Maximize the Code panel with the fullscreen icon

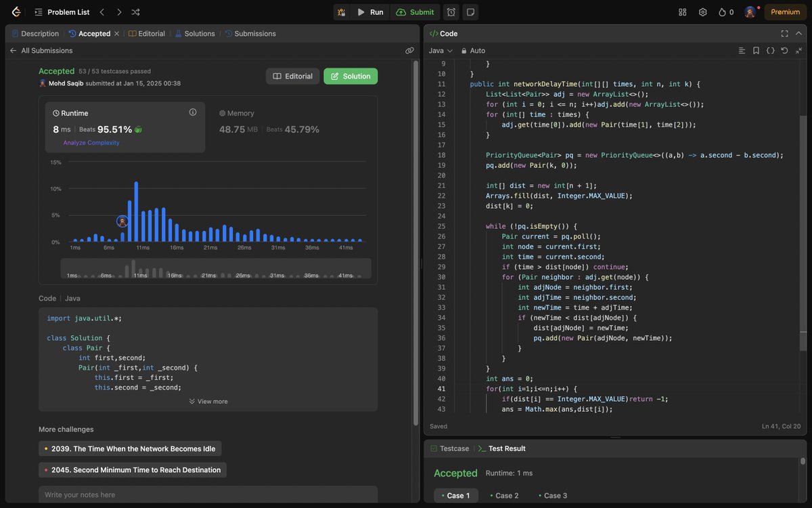[784, 34]
